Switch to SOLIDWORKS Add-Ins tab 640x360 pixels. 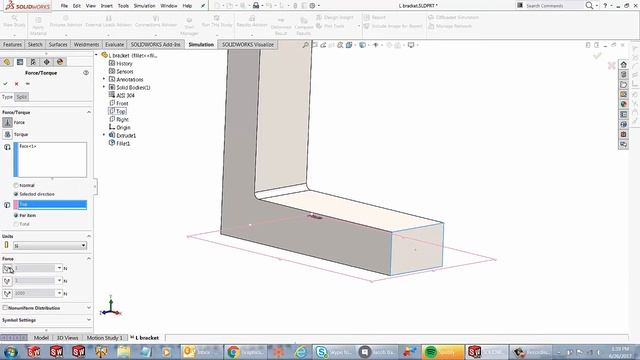[155, 44]
